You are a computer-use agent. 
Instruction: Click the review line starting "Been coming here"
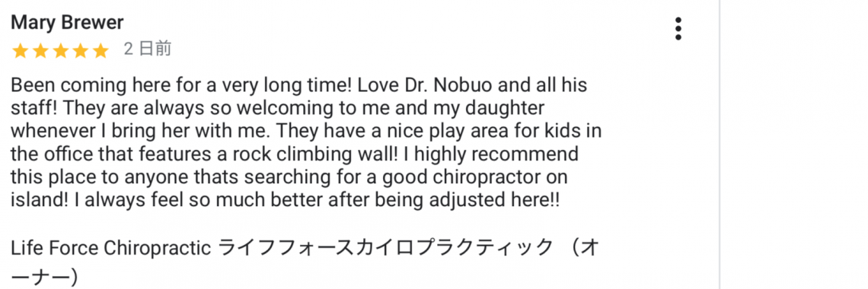299,86
